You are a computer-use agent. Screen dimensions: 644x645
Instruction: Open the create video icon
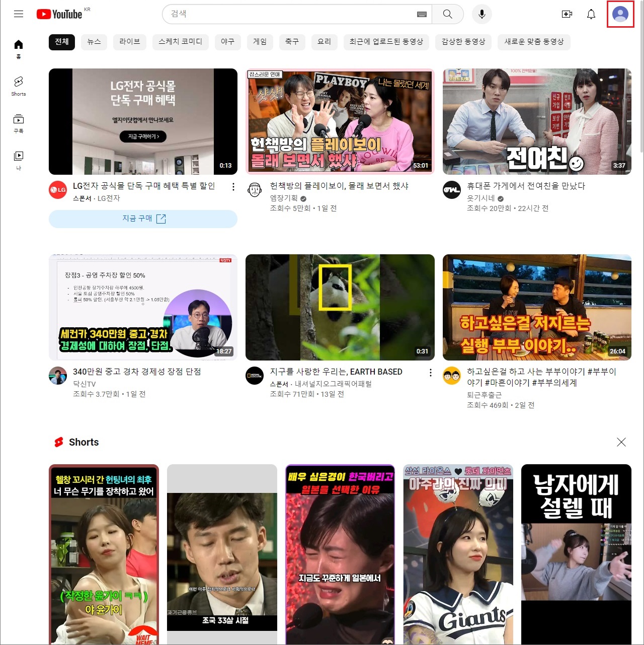pos(567,14)
